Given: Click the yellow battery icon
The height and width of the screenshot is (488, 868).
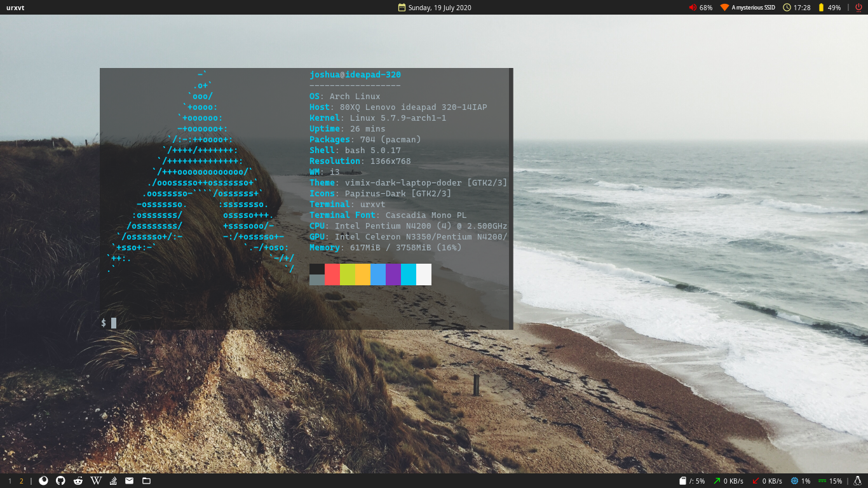Looking at the screenshot, I should [x=821, y=8].
